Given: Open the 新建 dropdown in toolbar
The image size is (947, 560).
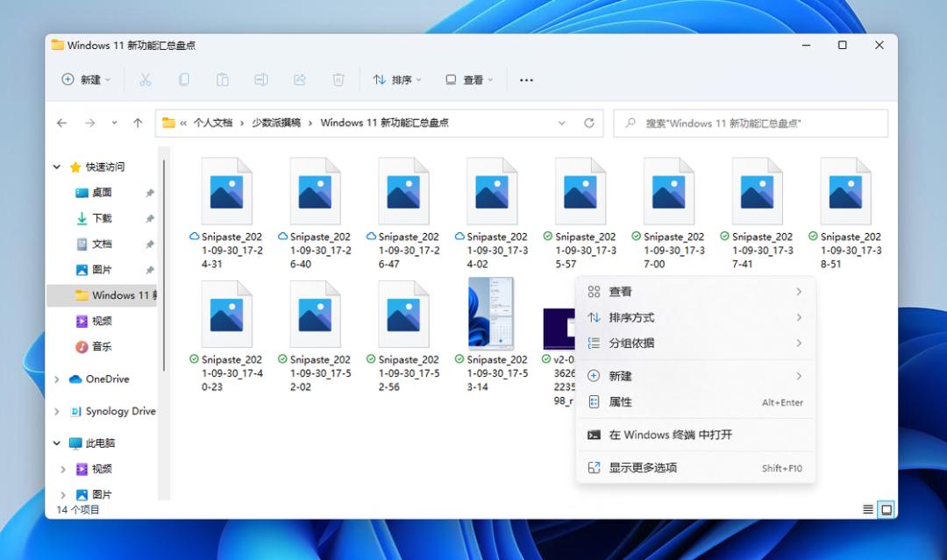Looking at the screenshot, I should point(86,80).
